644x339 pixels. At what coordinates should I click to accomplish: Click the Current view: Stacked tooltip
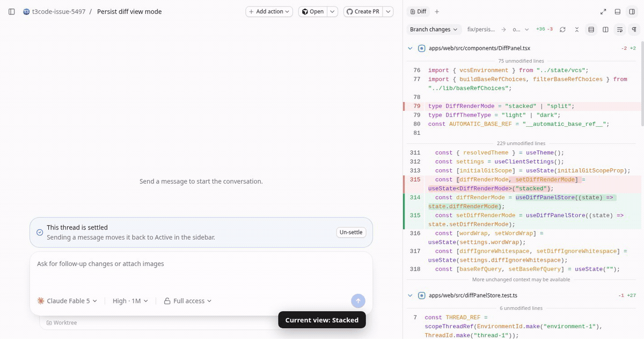322,320
